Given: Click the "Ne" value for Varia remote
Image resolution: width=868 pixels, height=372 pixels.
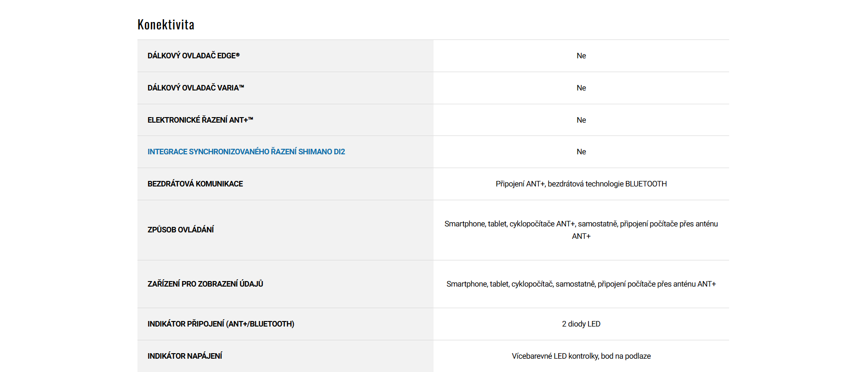Looking at the screenshot, I should tap(581, 88).
